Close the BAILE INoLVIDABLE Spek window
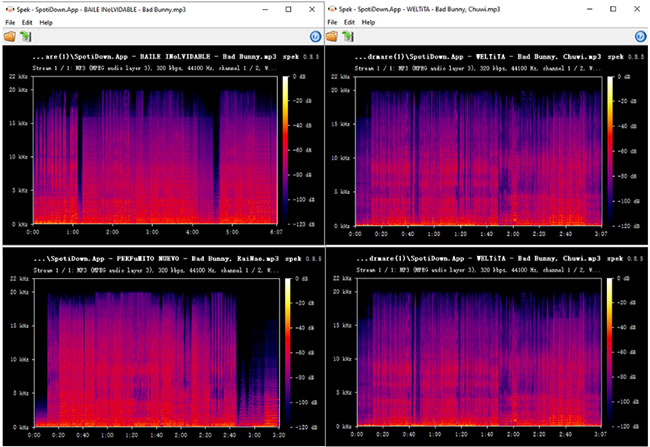 [x=312, y=9]
